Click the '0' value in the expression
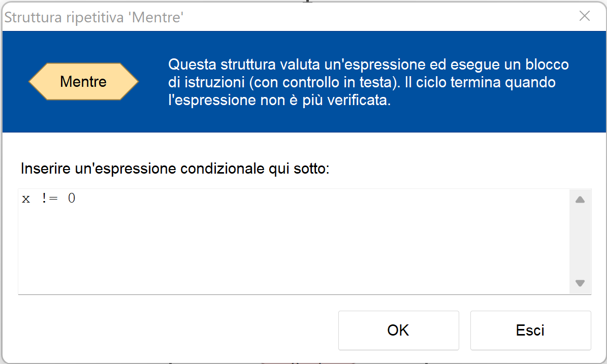The height and width of the screenshot is (364, 607). point(72,198)
